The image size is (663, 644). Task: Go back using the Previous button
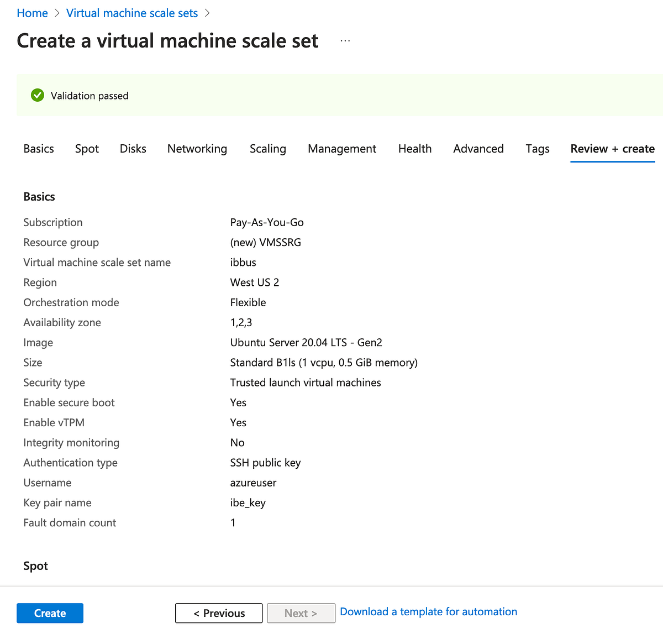tap(218, 613)
